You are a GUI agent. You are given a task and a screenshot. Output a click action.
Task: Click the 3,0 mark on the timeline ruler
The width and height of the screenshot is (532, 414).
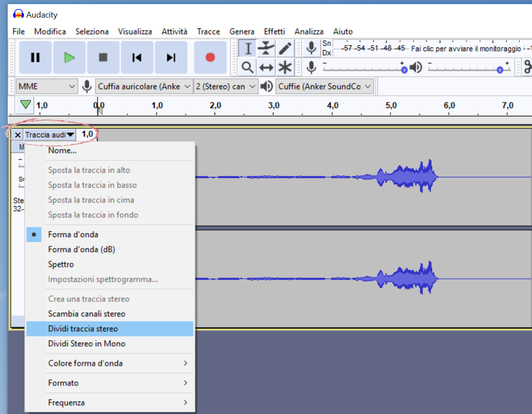[x=273, y=106]
